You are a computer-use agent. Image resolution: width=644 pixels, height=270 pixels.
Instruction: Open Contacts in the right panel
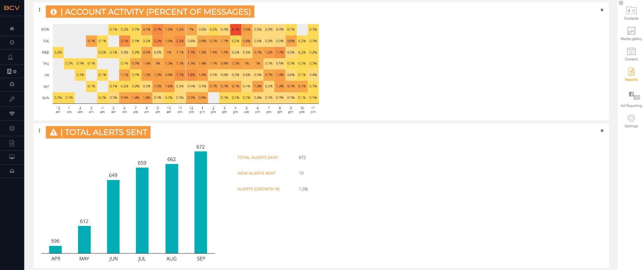(x=631, y=13)
